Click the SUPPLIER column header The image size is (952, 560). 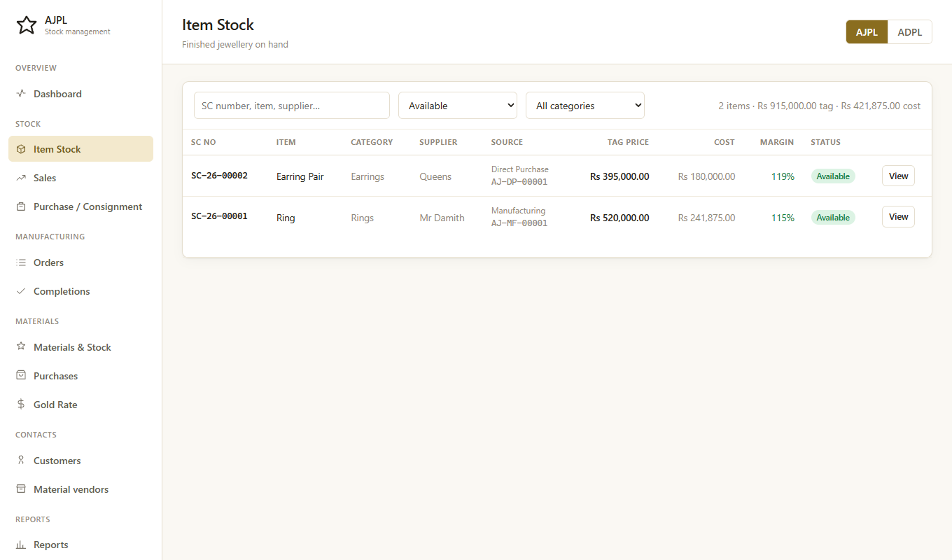(438, 142)
